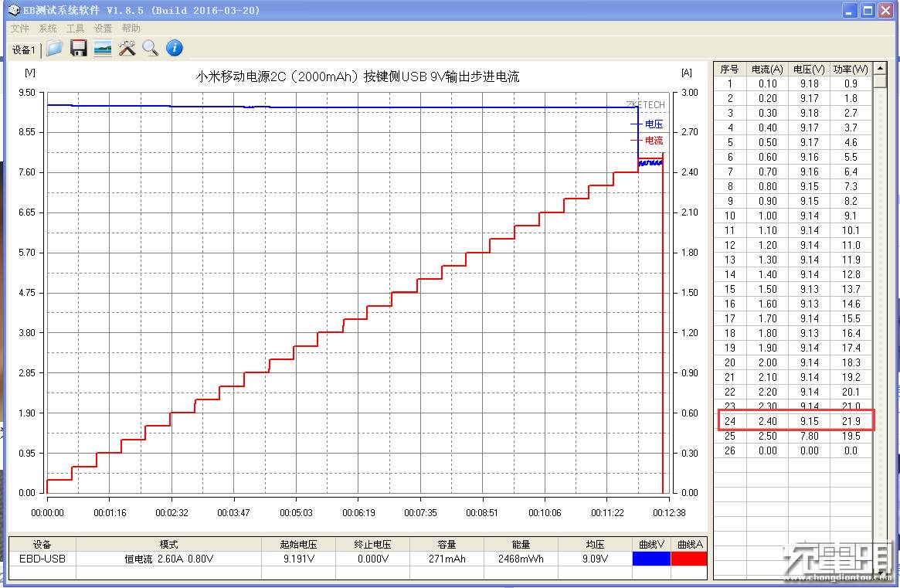Open the 帮助 menu
The width and height of the screenshot is (900, 588).
pyautogui.click(x=131, y=28)
